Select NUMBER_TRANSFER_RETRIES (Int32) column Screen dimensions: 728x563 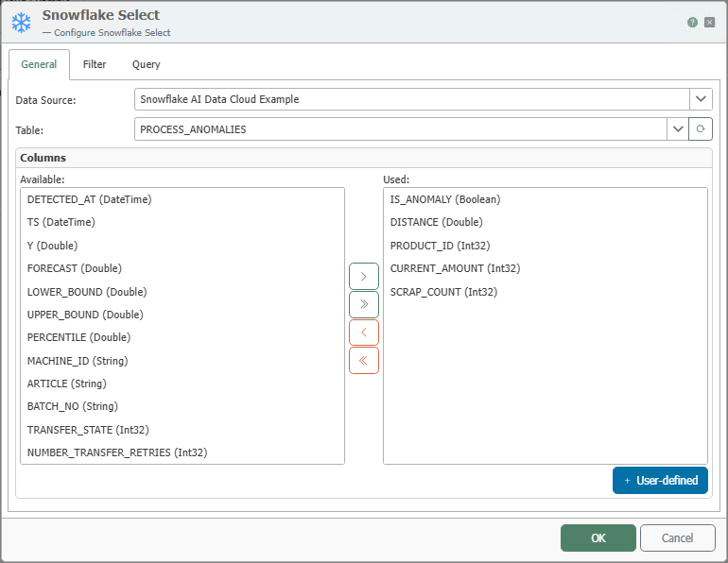pos(182,452)
